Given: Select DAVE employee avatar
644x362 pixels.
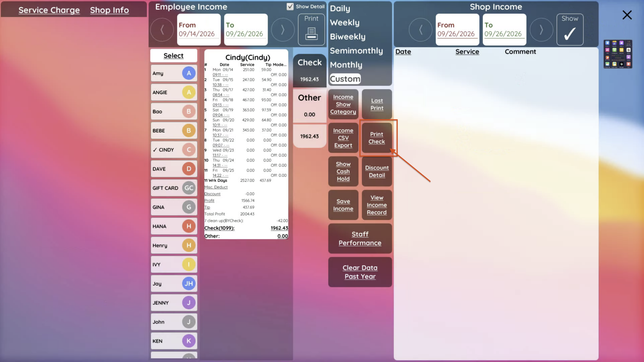Looking at the screenshot, I should 189,169.
